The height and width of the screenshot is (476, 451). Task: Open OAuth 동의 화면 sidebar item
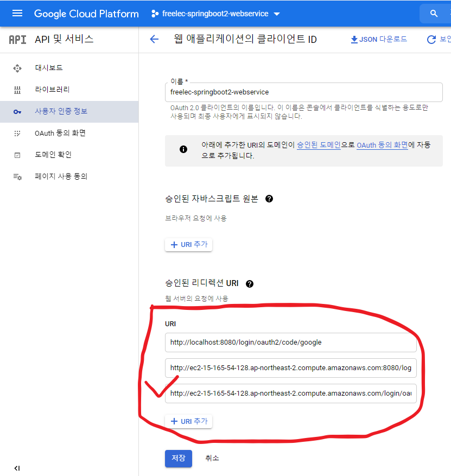point(69,134)
